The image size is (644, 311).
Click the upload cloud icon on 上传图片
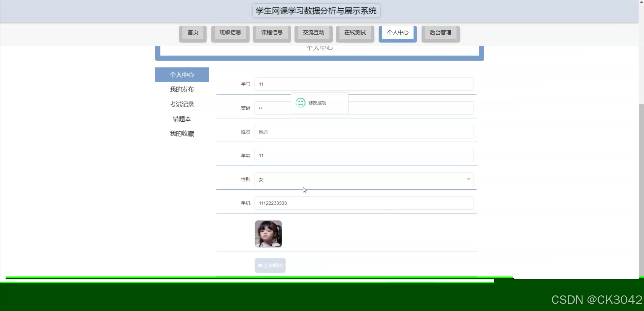[x=260, y=266]
